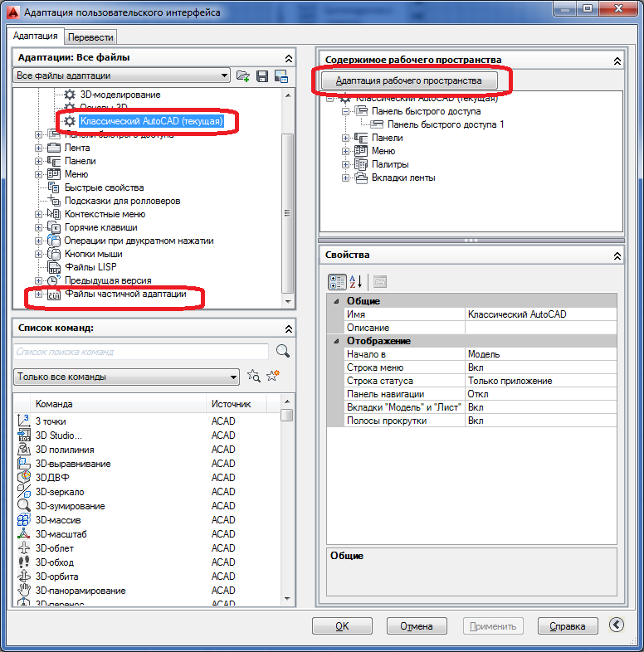Switch to the Перевести tab
Image resolution: width=644 pixels, height=652 pixels.
click(x=90, y=37)
